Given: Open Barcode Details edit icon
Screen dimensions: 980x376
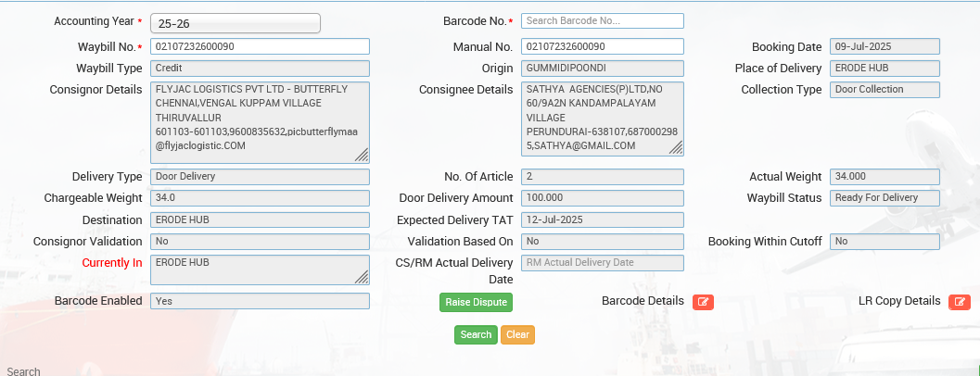Looking at the screenshot, I should tap(703, 302).
